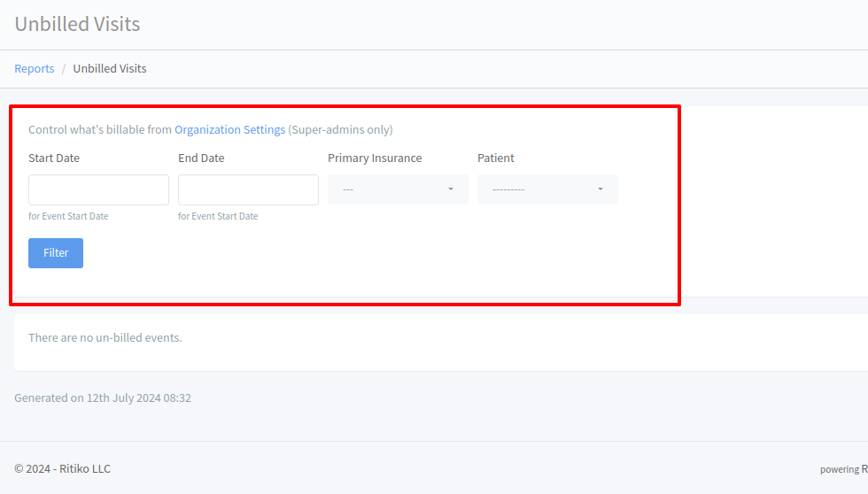Click the Patient dropdown caret arrow
The image size is (868, 494).
click(600, 189)
